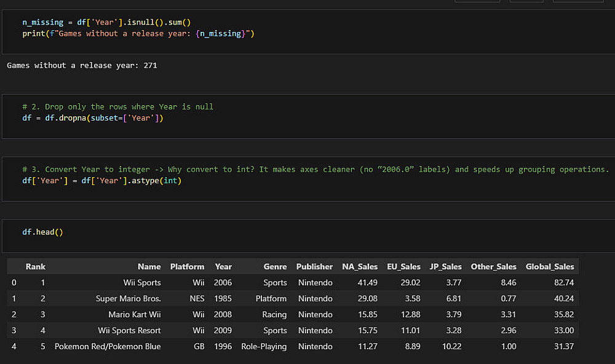Click the Year column header

pyautogui.click(x=223, y=267)
